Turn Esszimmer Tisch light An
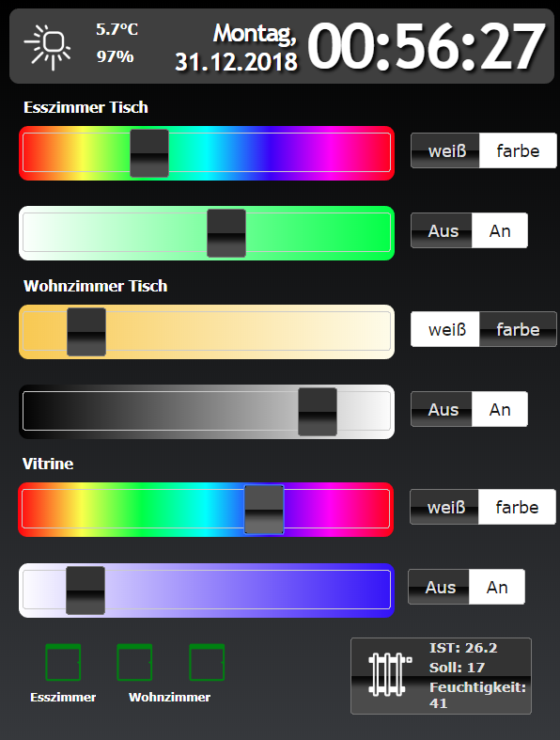The width and height of the screenshot is (560, 740). tap(500, 230)
